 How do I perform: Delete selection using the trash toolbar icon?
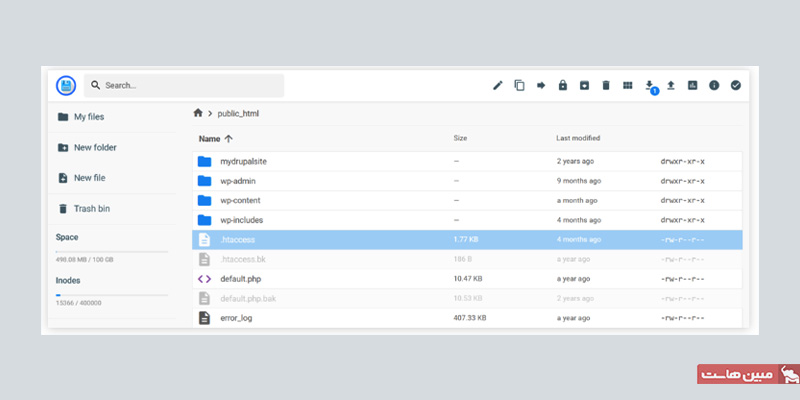point(605,85)
